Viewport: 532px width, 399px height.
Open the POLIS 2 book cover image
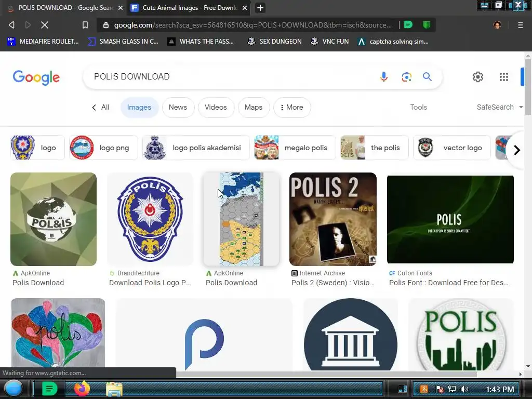[333, 219]
